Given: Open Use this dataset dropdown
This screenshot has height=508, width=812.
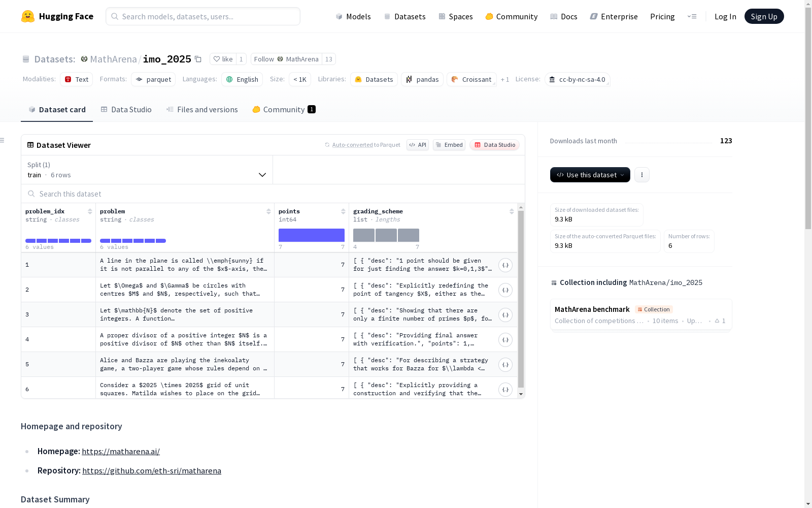Looking at the screenshot, I should (x=590, y=175).
